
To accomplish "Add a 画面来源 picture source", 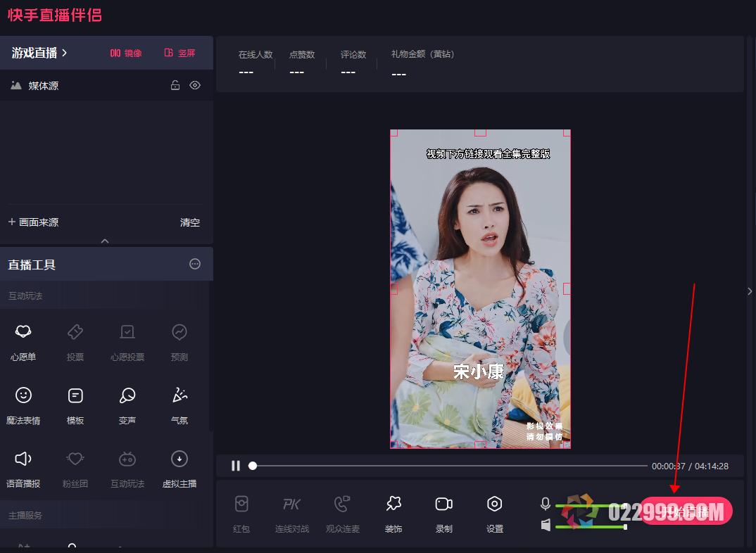I will 33,222.
